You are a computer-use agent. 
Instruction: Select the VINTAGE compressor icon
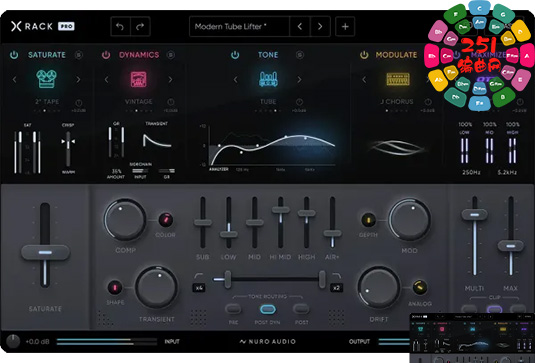point(139,79)
